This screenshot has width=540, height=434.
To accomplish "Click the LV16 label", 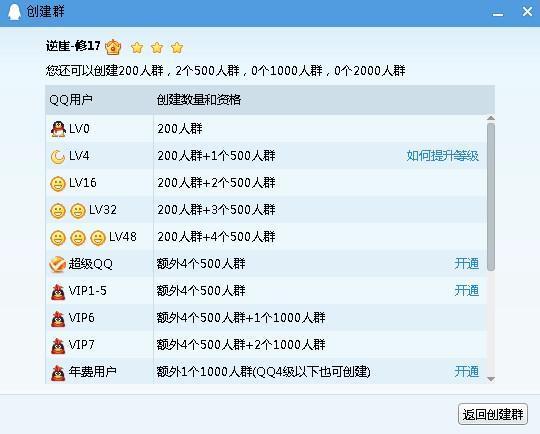I will (x=83, y=183).
